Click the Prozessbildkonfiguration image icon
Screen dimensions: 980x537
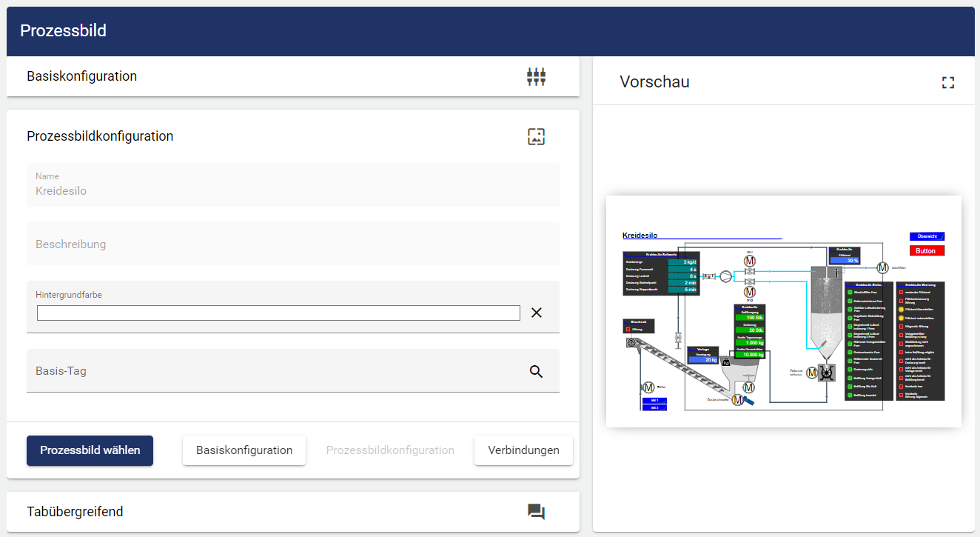pos(536,136)
